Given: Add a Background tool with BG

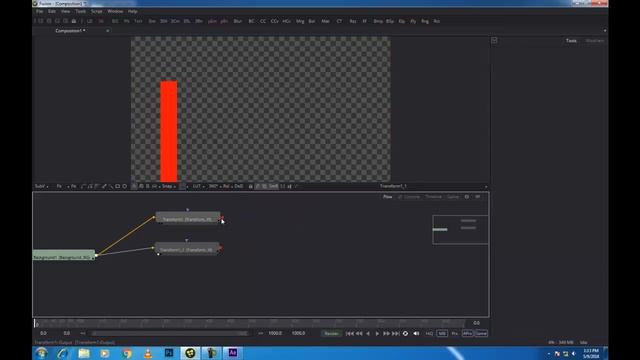Looking at the screenshot, I should [115, 21].
